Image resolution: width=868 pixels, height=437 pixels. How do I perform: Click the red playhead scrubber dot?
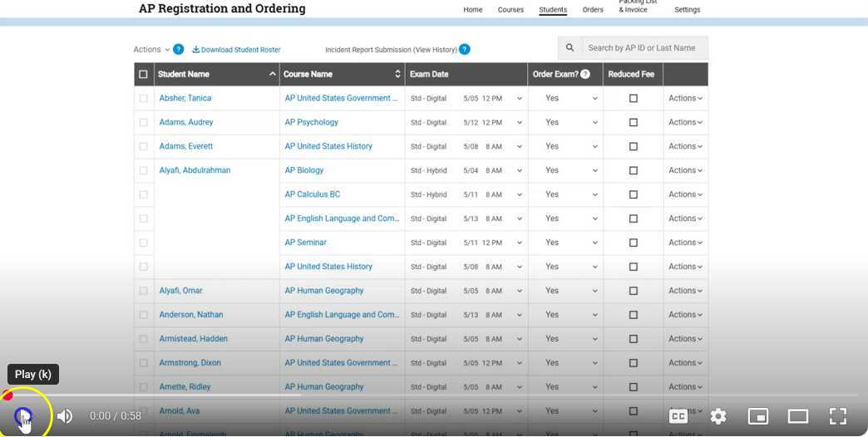(x=7, y=395)
